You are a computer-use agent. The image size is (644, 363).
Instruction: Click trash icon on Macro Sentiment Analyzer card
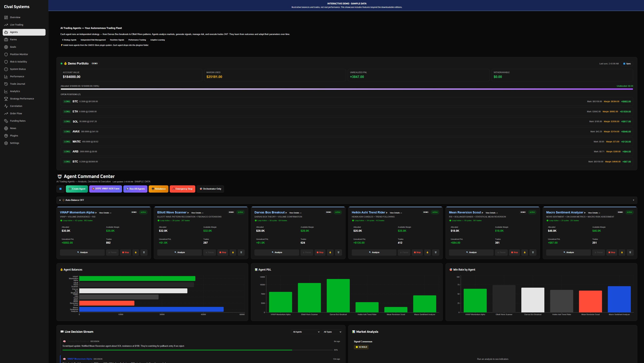pos(630,252)
